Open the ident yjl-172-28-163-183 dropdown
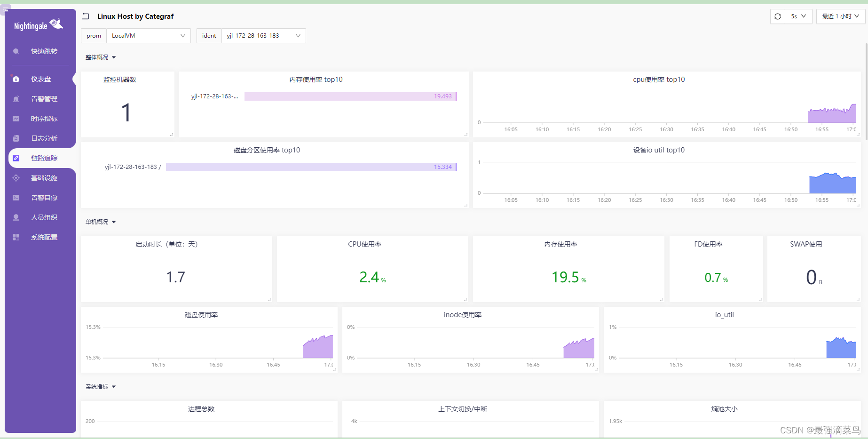The image size is (868, 439). click(x=263, y=36)
